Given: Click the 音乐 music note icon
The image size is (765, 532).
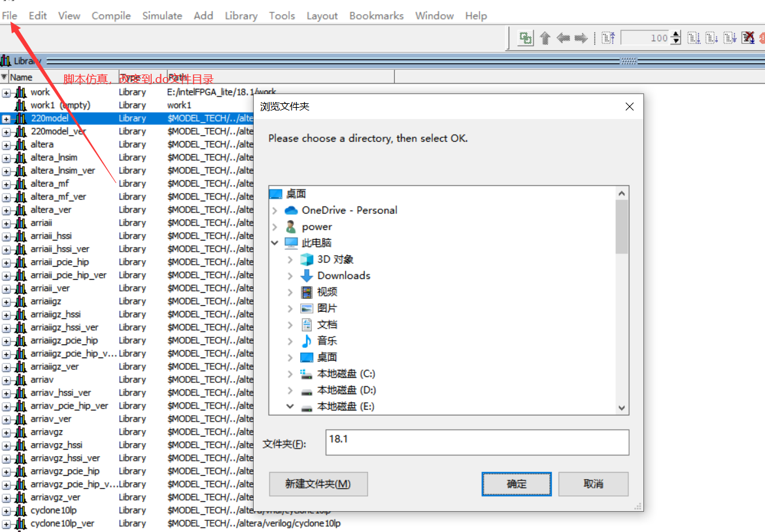Looking at the screenshot, I should (x=307, y=341).
